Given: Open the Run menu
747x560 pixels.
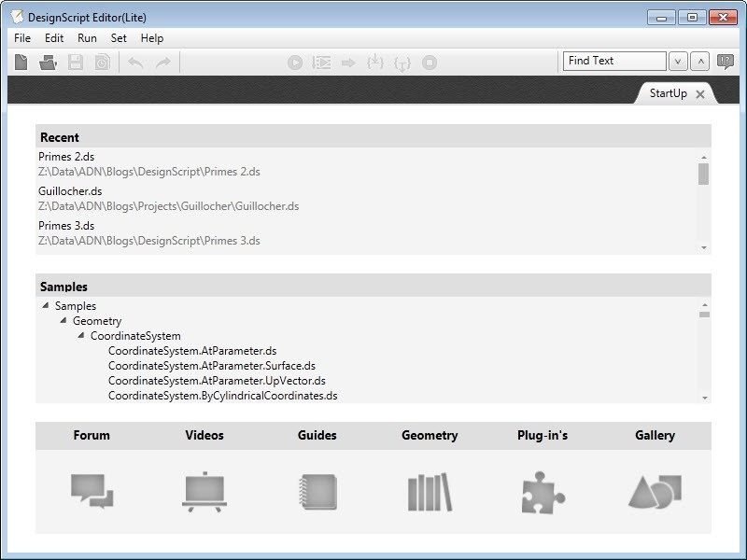Looking at the screenshot, I should tap(87, 38).
